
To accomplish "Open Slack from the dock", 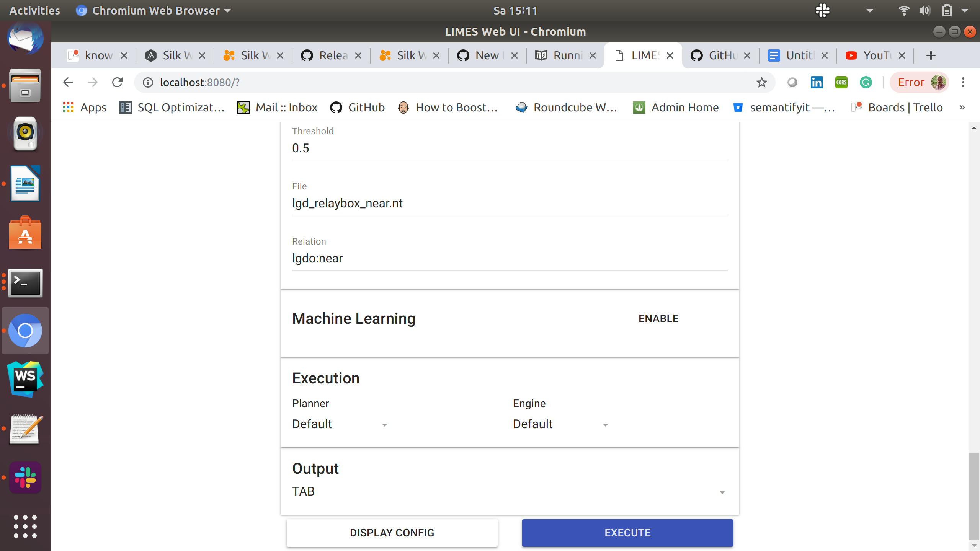I will pyautogui.click(x=24, y=478).
